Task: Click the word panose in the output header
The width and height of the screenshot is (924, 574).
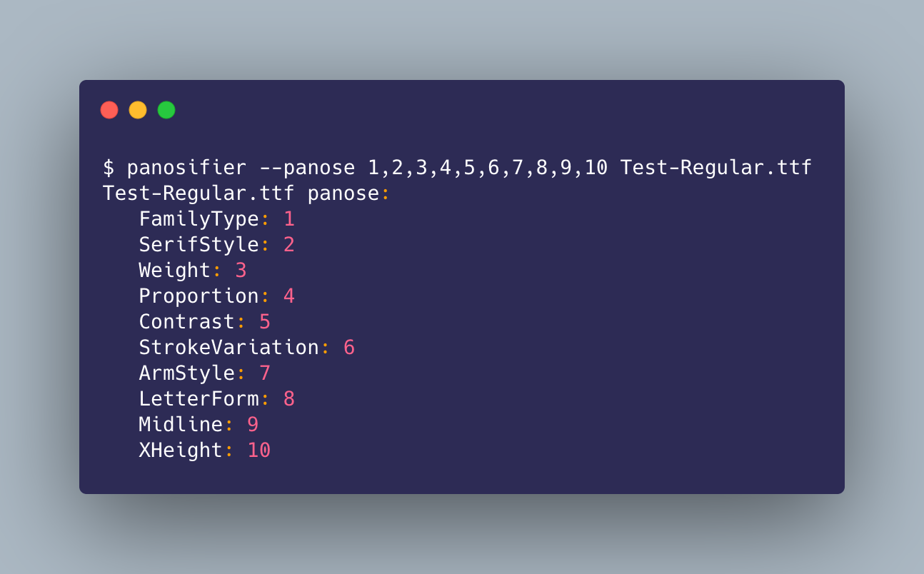Action: (343, 193)
